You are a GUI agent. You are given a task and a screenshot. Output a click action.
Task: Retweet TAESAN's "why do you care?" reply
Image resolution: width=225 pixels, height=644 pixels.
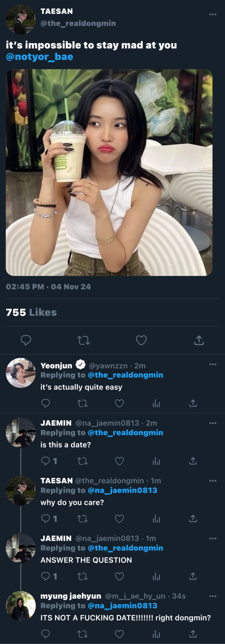(x=82, y=519)
